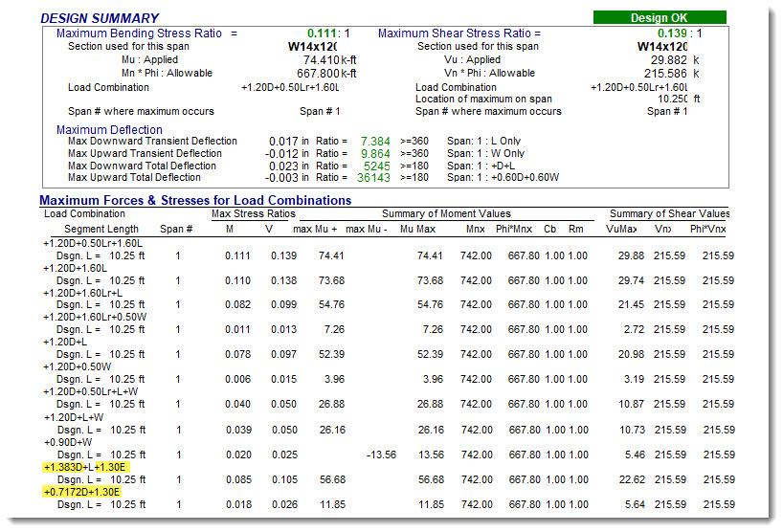Click the Summary of Moment Values header
The image size is (783, 532).
point(446,213)
